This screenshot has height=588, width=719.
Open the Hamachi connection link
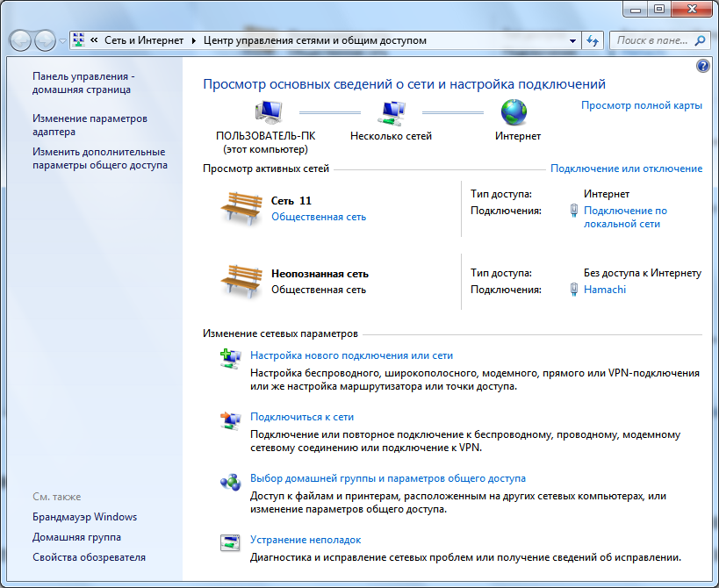(x=604, y=290)
